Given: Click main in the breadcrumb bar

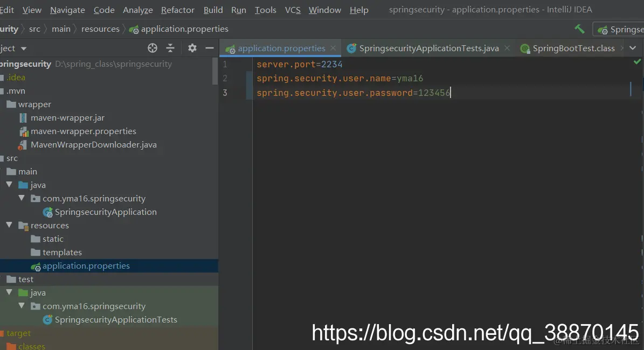Looking at the screenshot, I should point(61,29).
